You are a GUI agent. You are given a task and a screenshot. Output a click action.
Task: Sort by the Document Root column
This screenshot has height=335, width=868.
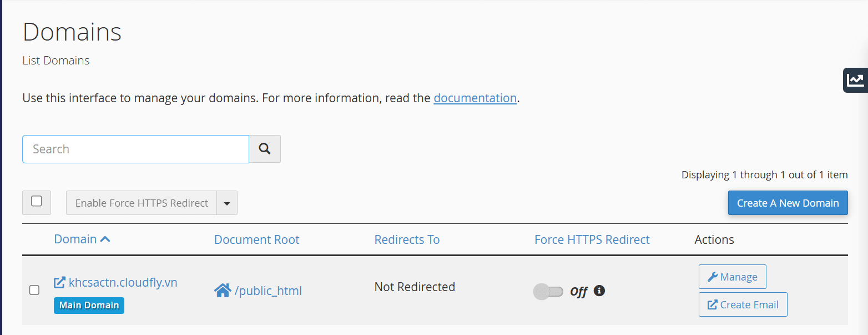click(x=256, y=239)
